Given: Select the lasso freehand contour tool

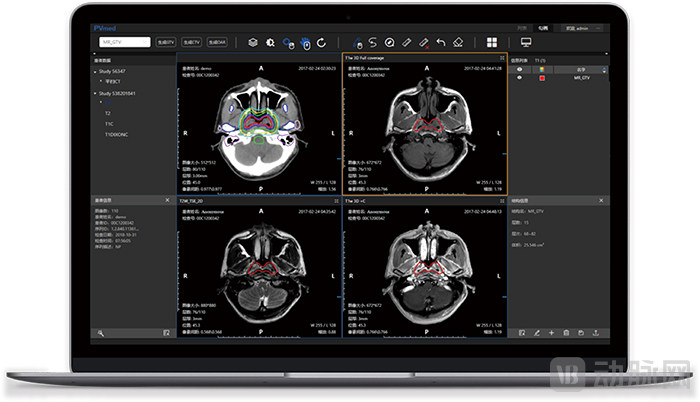Looking at the screenshot, I should point(372,43).
